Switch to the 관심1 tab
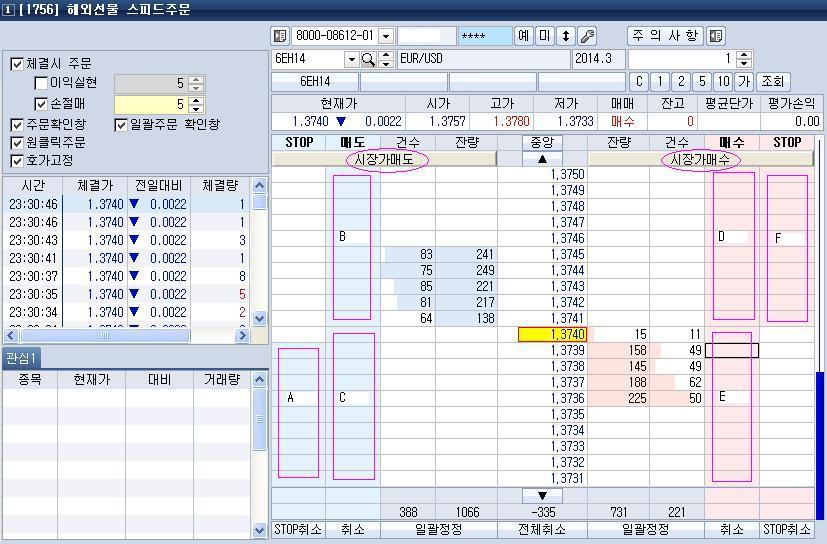 pyautogui.click(x=21, y=359)
